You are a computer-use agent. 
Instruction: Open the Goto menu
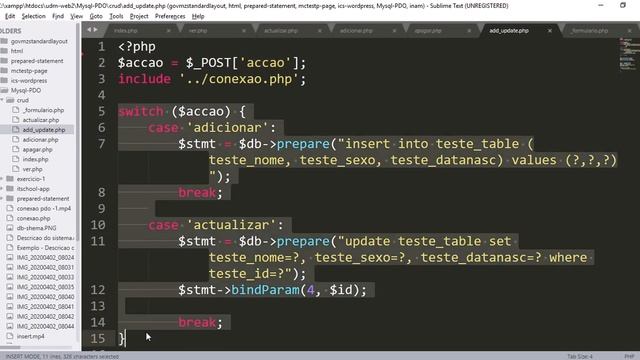(x=96, y=16)
